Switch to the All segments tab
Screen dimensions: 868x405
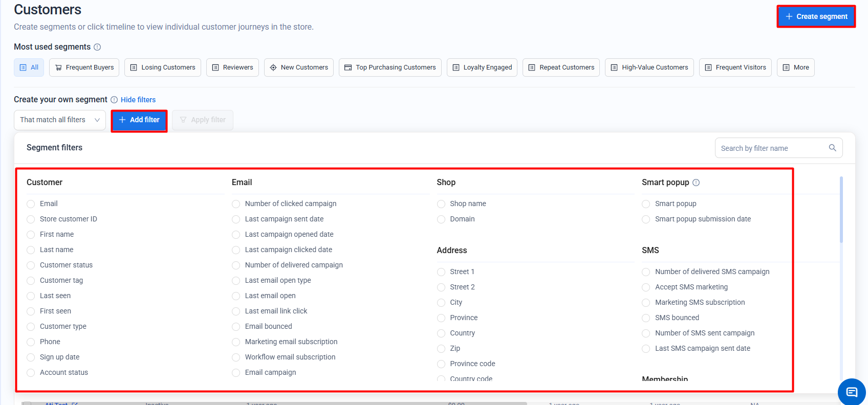[x=29, y=67]
